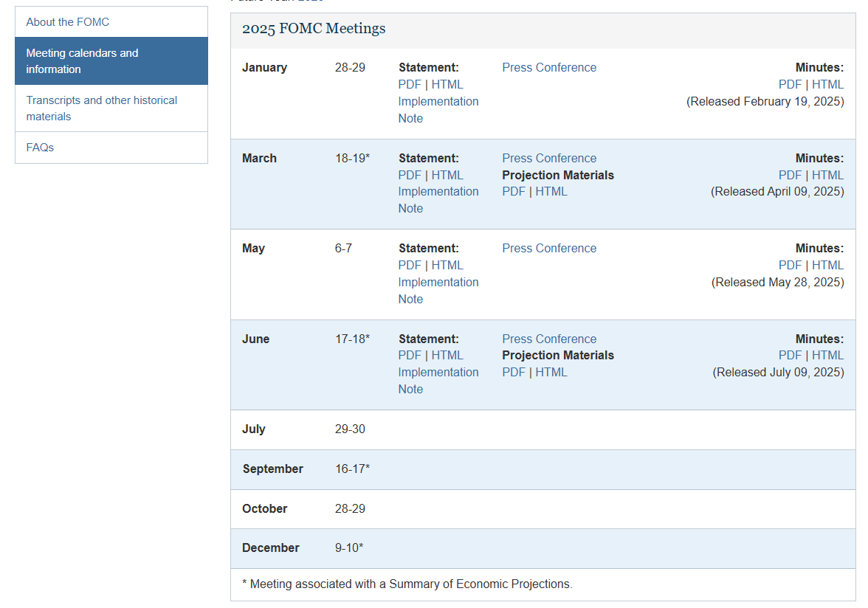Open June minutes HTML link

tap(827, 356)
